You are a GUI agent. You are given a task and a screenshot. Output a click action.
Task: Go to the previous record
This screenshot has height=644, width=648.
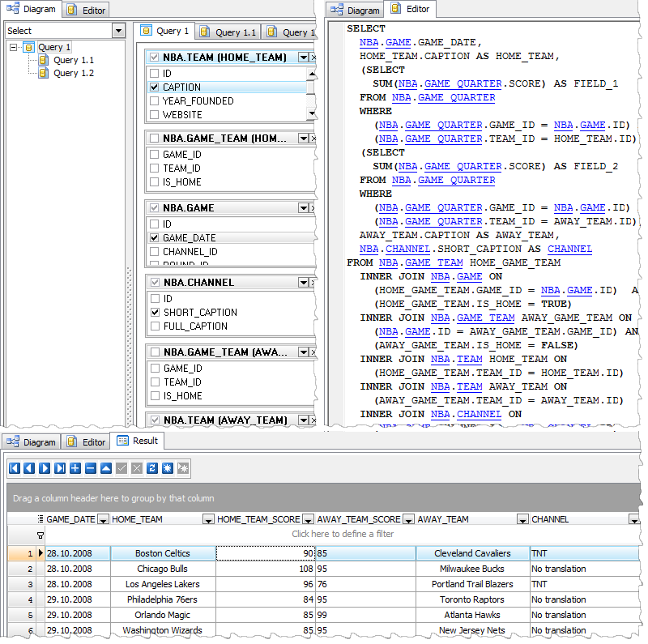[28, 468]
